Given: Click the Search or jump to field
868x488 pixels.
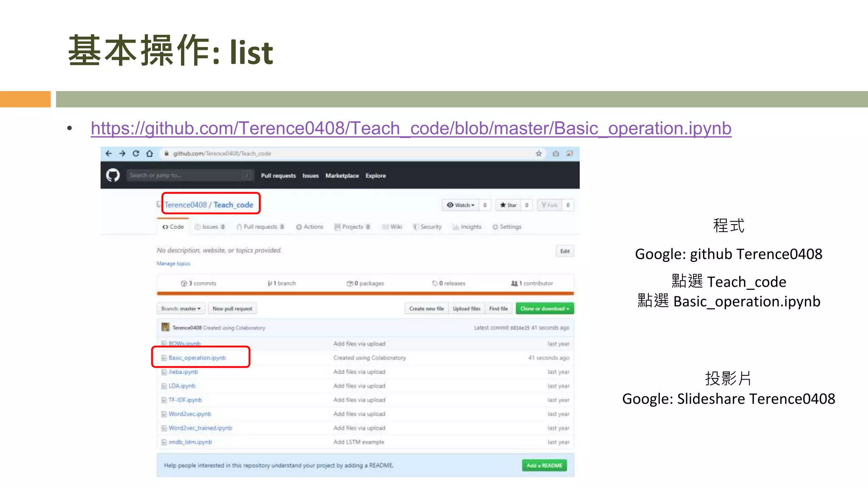Looking at the screenshot, I should (190, 175).
